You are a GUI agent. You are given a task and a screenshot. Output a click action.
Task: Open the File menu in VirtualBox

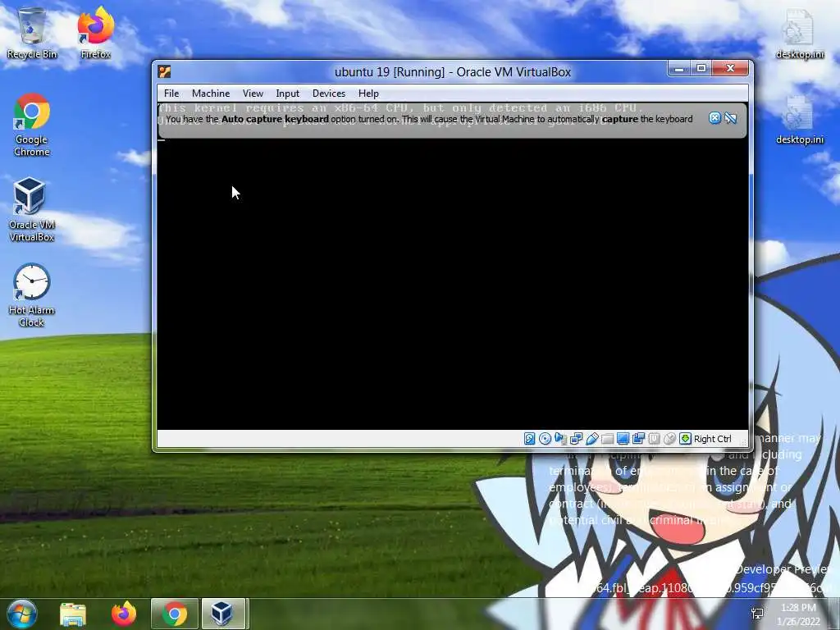click(171, 94)
